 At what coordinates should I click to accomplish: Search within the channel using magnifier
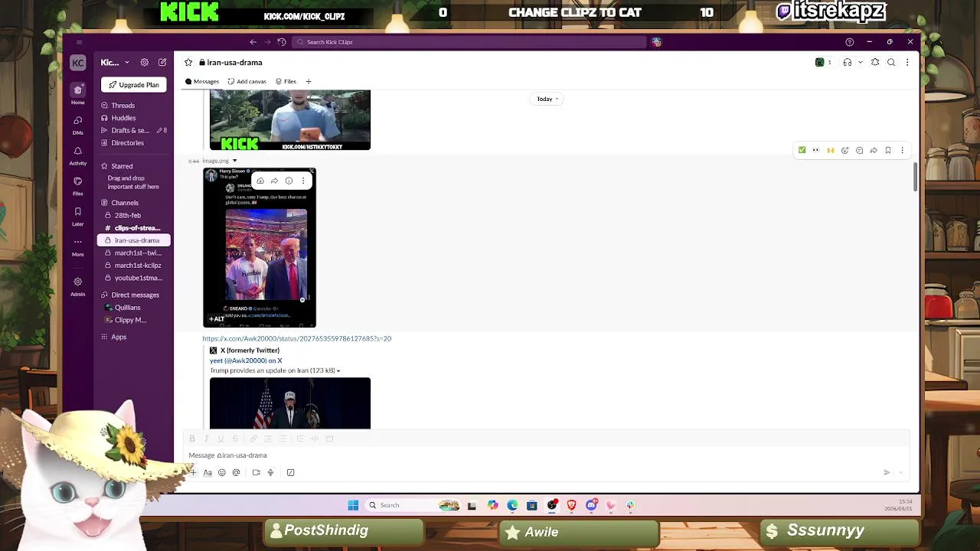tap(891, 63)
